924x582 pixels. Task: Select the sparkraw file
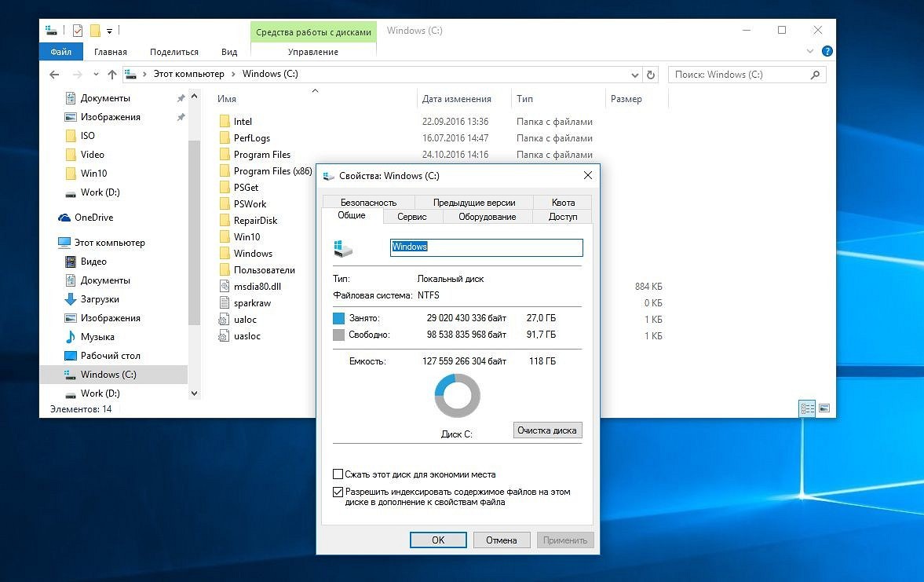coord(252,303)
